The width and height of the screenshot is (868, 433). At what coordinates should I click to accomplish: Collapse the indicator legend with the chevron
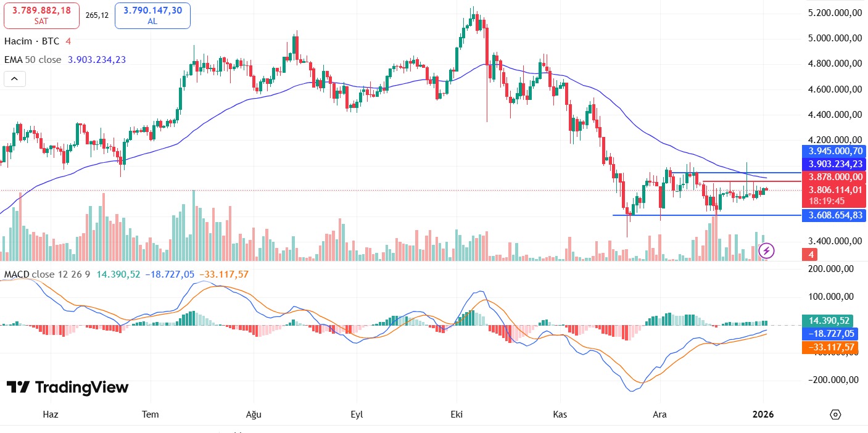coord(15,79)
